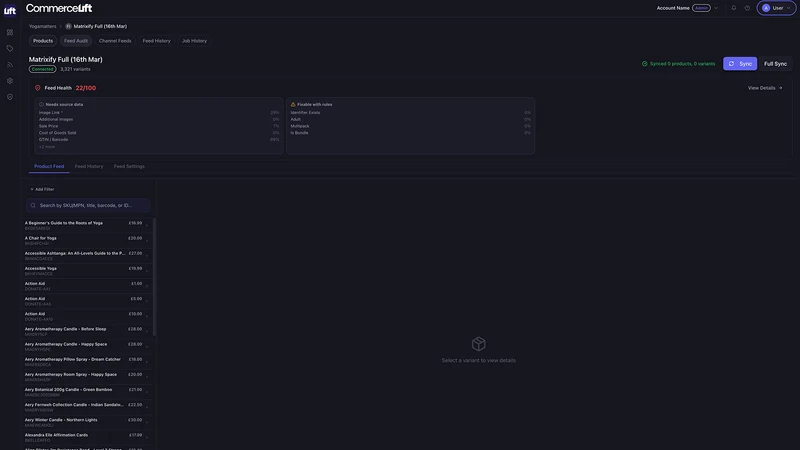Click the Image Link health row

159,113
